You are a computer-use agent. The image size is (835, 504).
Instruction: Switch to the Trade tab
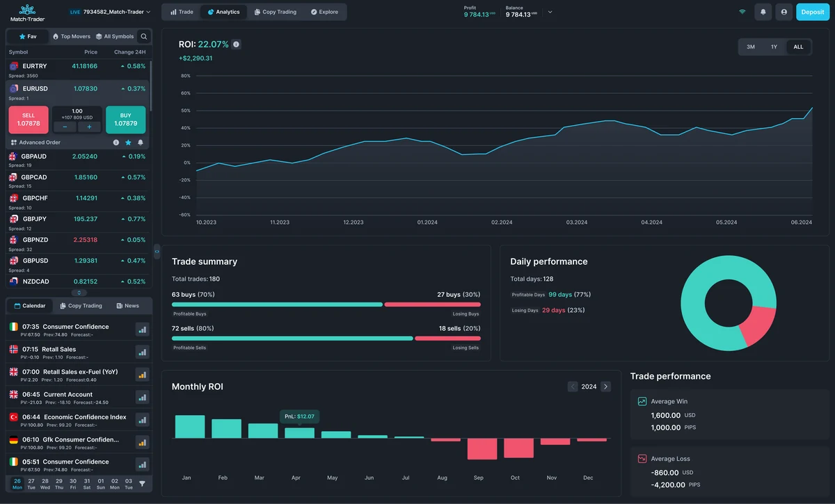(182, 12)
